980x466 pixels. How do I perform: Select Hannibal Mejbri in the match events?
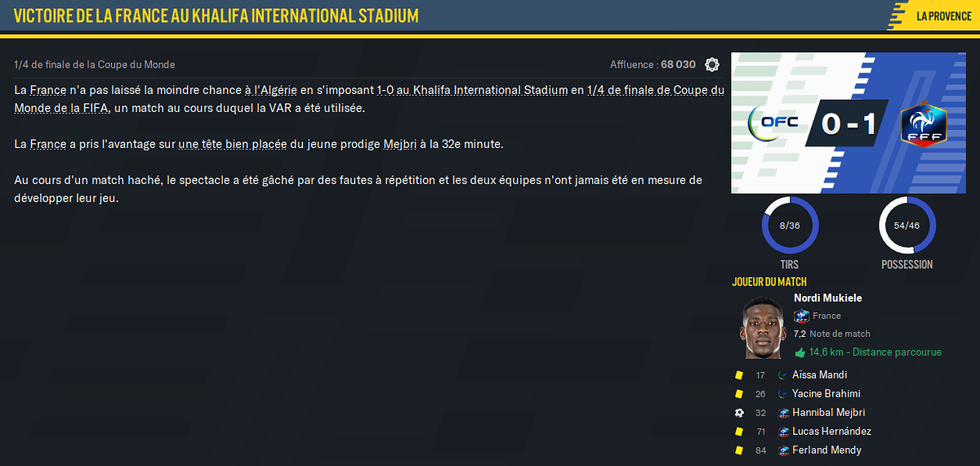(x=828, y=413)
